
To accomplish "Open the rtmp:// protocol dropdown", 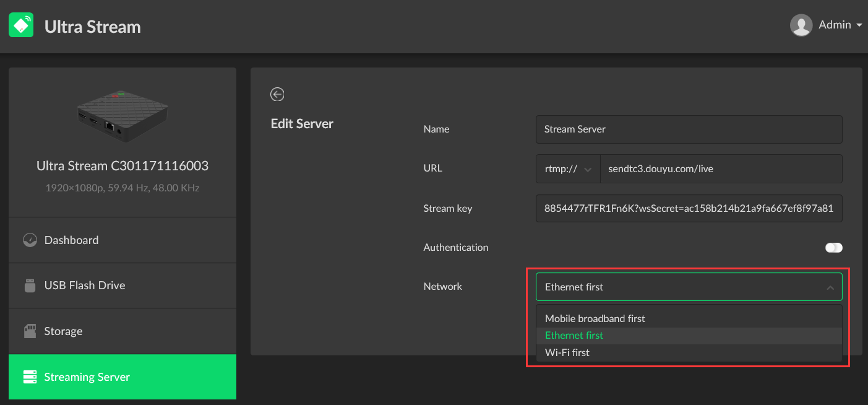I will 567,168.
